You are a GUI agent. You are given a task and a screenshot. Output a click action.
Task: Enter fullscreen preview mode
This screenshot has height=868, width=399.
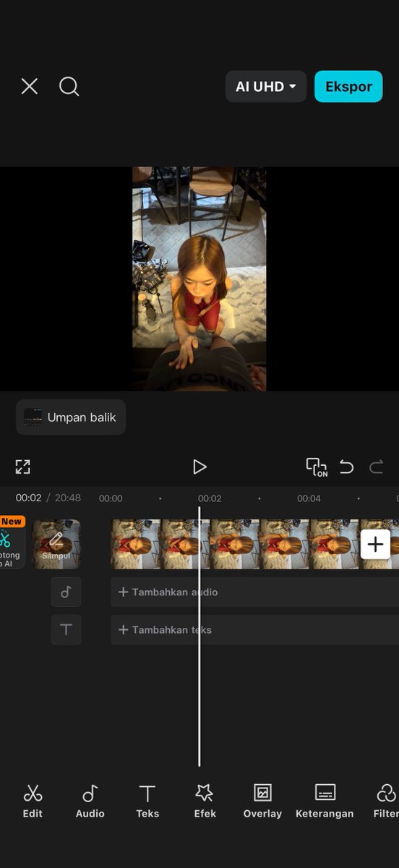[x=23, y=467]
